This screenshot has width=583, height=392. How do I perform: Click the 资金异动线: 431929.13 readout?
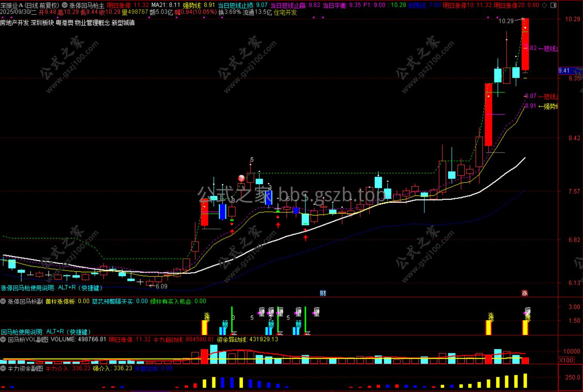click(247, 339)
